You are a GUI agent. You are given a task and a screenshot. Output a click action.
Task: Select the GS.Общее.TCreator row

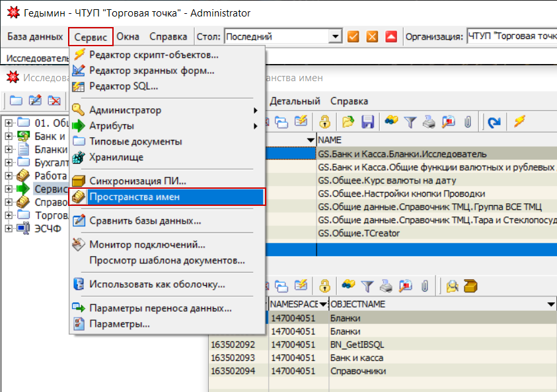[x=359, y=233]
